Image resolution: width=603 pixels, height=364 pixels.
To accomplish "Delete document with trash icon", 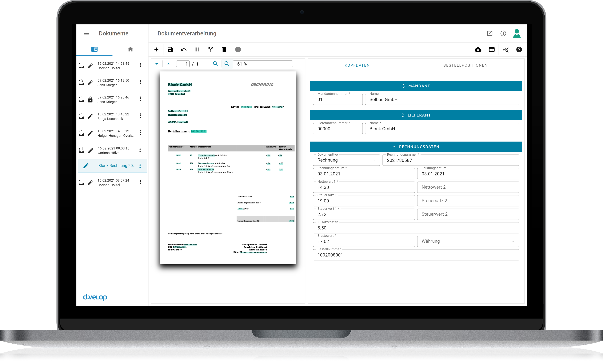I will [x=224, y=50].
